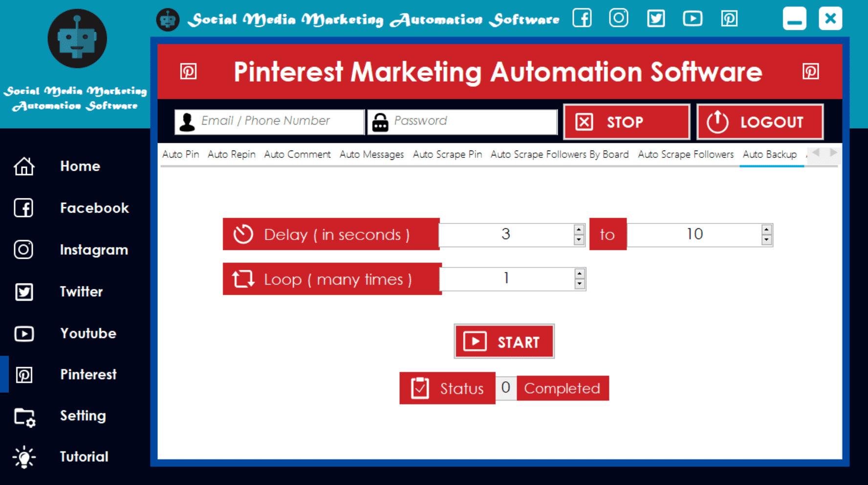Click the Setting folder-gear icon in the sidebar
The image size is (868, 485).
pyautogui.click(x=24, y=418)
